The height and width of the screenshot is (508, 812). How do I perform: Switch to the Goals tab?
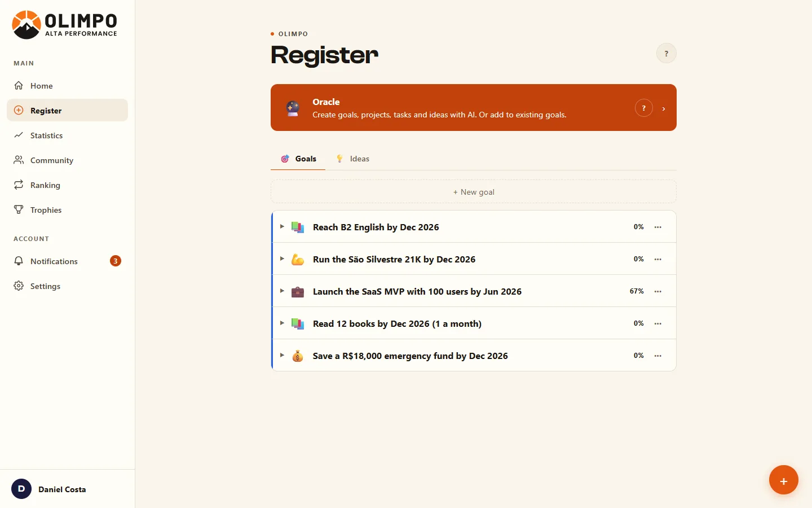coord(298,159)
